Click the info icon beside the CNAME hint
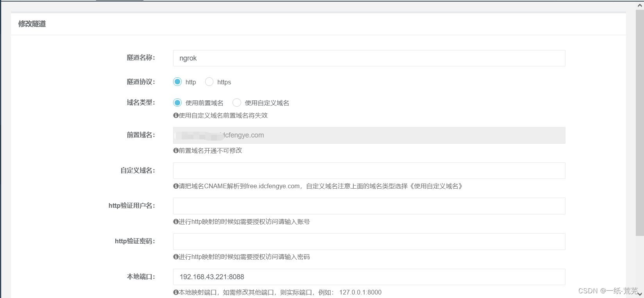Viewport: 644px width, 298px height. point(176,186)
